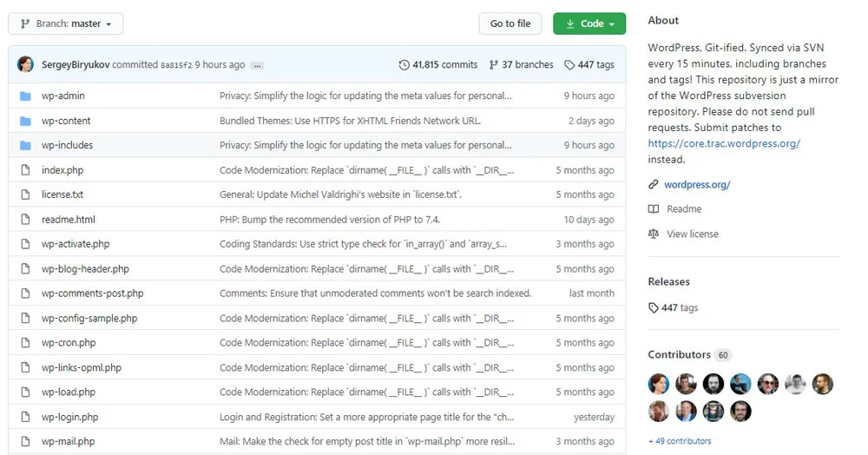Click the wp-admin folder icon
The width and height of the screenshot is (868, 455).
pos(25,96)
